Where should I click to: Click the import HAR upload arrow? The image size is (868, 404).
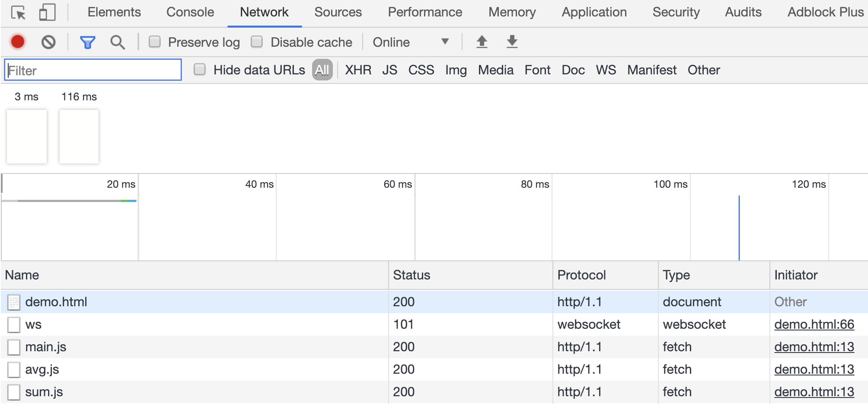pos(482,42)
